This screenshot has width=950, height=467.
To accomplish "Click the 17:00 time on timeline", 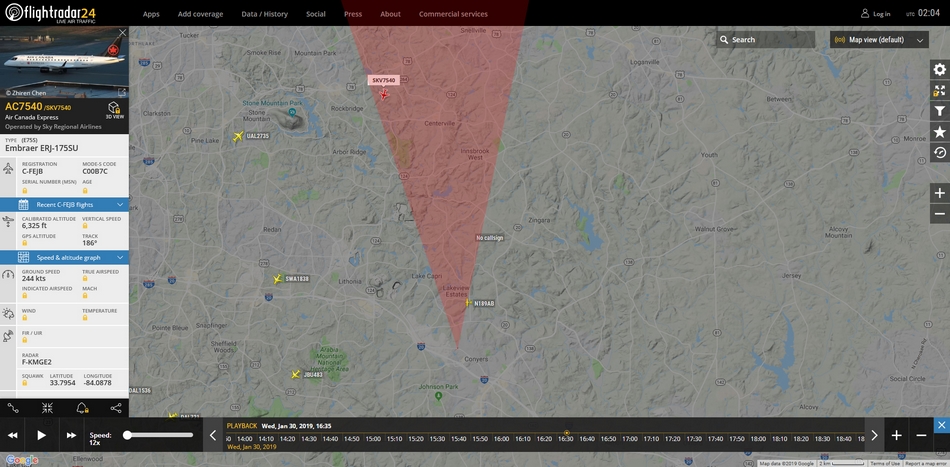I will pyautogui.click(x=629, y=439).
